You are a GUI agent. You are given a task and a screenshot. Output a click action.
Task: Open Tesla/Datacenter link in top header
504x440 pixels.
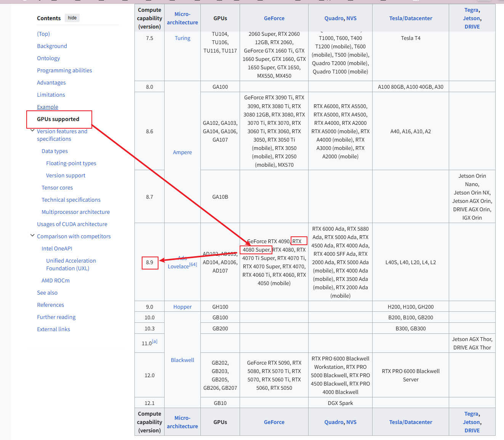pos(411,18)
